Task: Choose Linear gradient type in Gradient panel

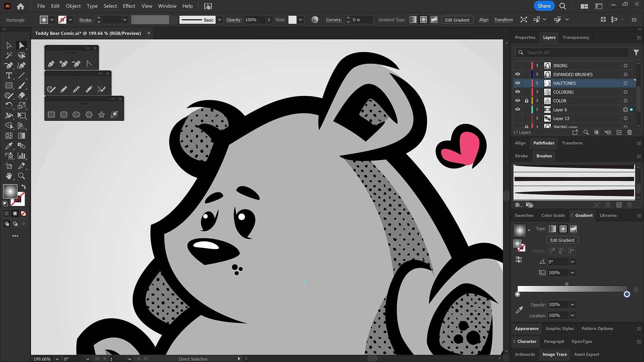Action: (x=552, y=229)
